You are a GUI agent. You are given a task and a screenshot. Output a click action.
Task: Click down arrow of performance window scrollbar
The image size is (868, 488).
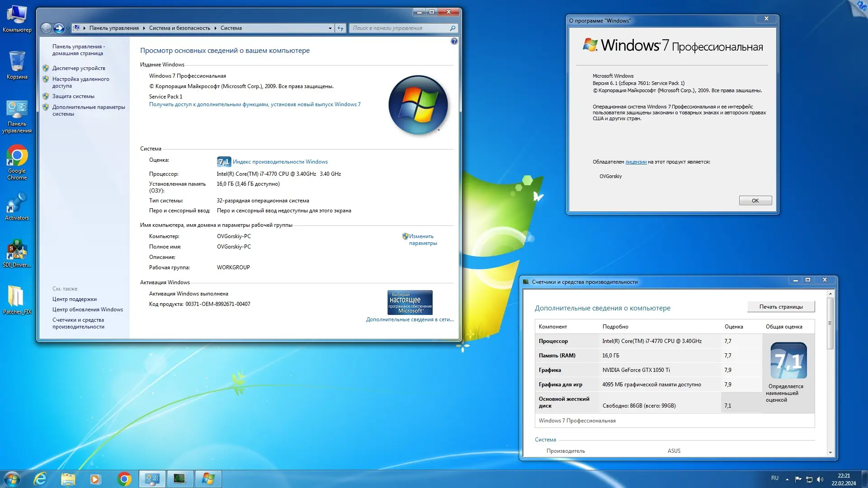[830, 452]
